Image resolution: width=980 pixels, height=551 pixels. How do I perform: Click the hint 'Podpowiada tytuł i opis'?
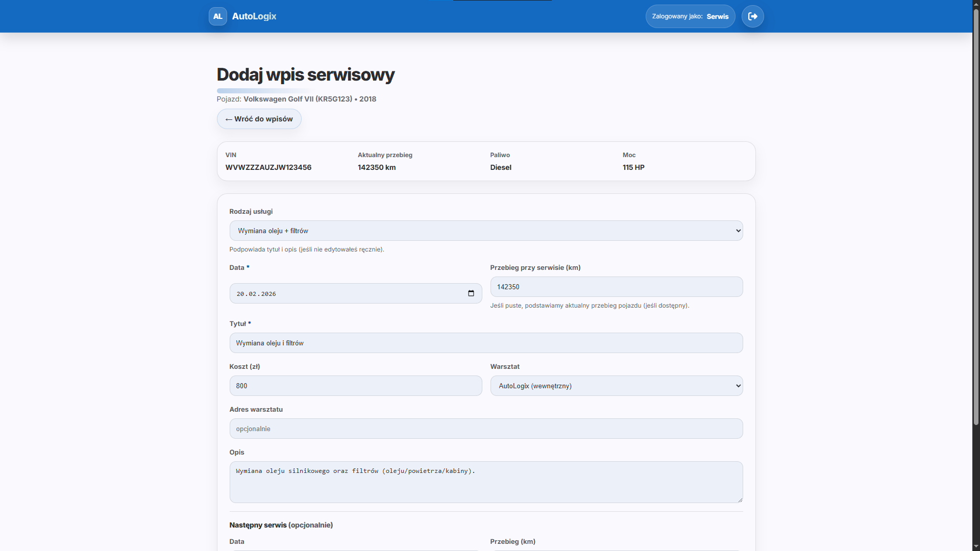pyautogui.click(x=307, y=249)
